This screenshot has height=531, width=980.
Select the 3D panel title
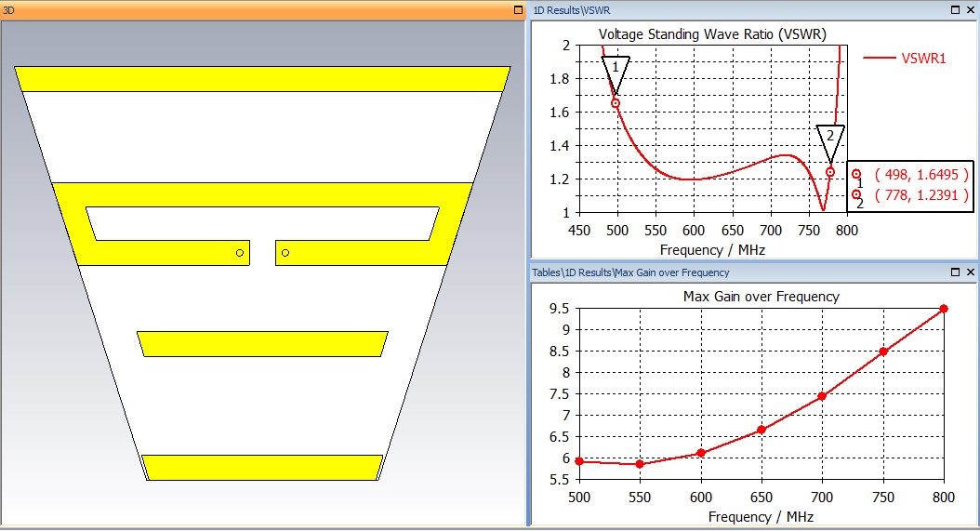[x=8, y=10]
